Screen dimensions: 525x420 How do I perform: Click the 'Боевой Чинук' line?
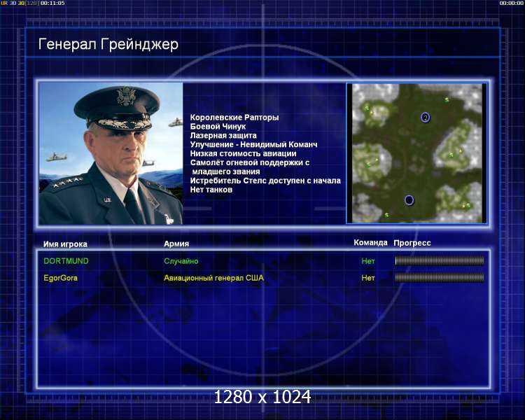click(x=218, y=127)
